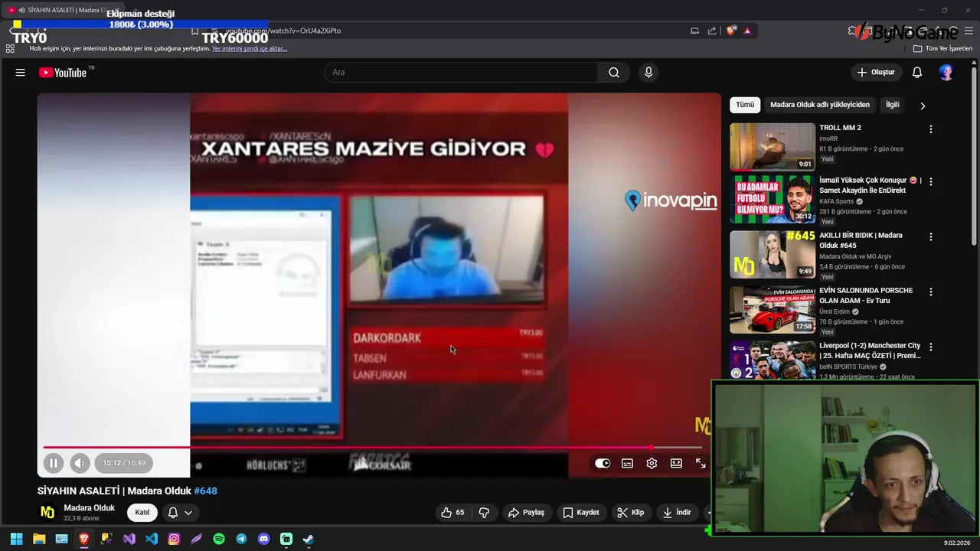
Task: Click the Paylaş share button
Action: pyautogui.click(x=526, y=513)
